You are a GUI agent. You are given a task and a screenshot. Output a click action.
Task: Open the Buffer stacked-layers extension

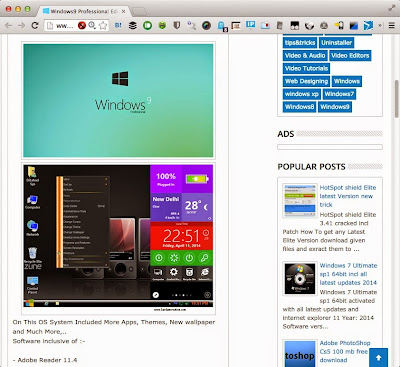(133, 25)
